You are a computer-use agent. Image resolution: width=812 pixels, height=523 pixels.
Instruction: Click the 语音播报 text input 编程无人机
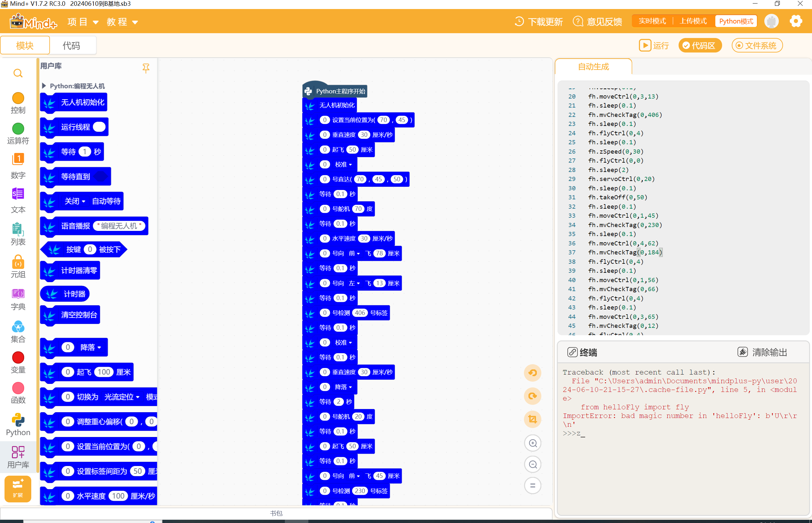(x=119, y=226)
